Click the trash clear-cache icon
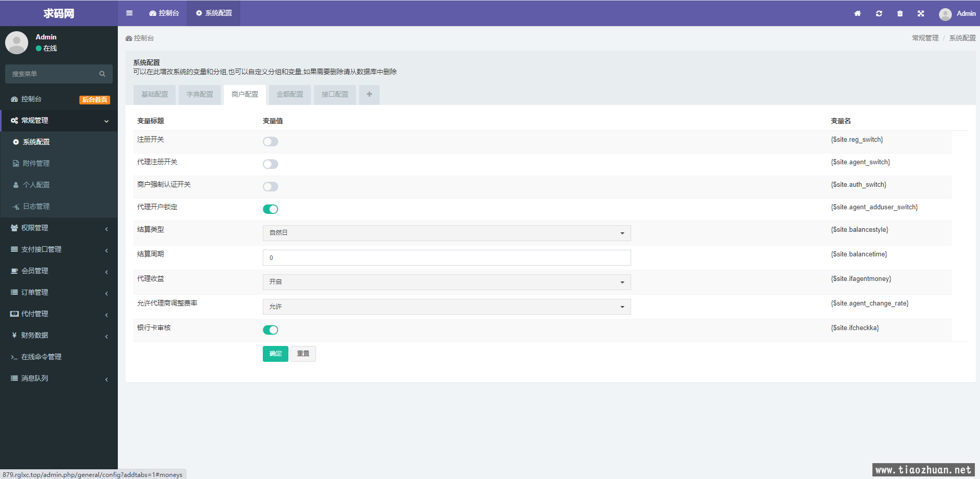The image size is (980, 479). [x=900, y=13]
